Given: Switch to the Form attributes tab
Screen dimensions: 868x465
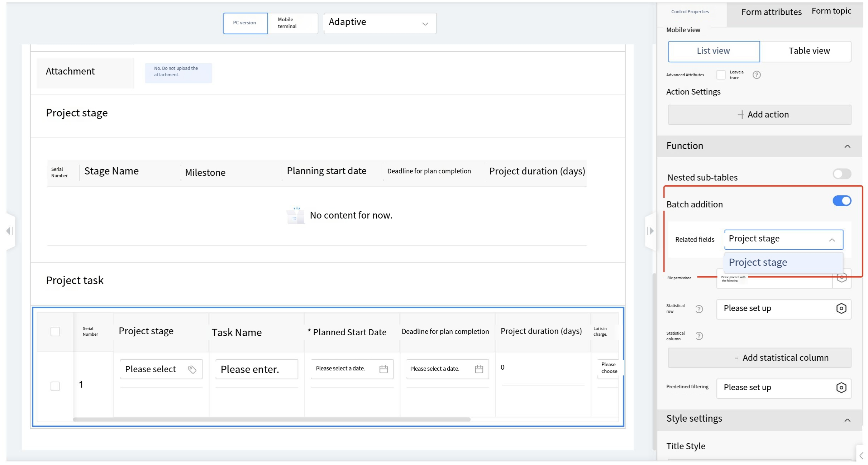Looking at the screenshot, I should [x=771, y=12].
